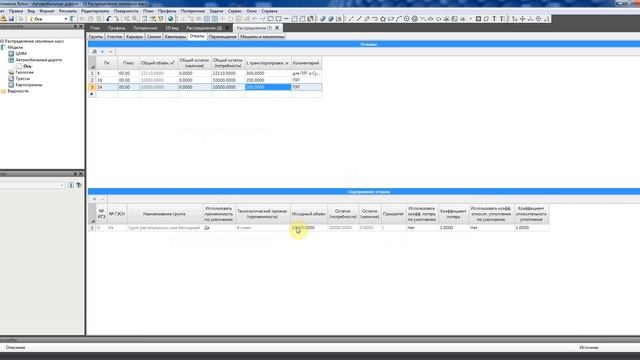Open the 'Формат' menu
This screenshot has width=640, height=360.
tap(47, 11)
